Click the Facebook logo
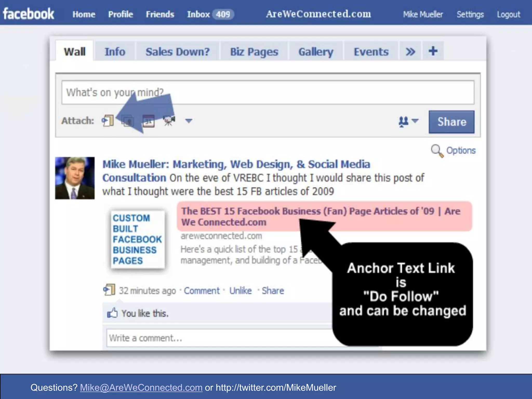Image resolution: width=532 pixels, height=399 pixels. (x=29, y=14)
